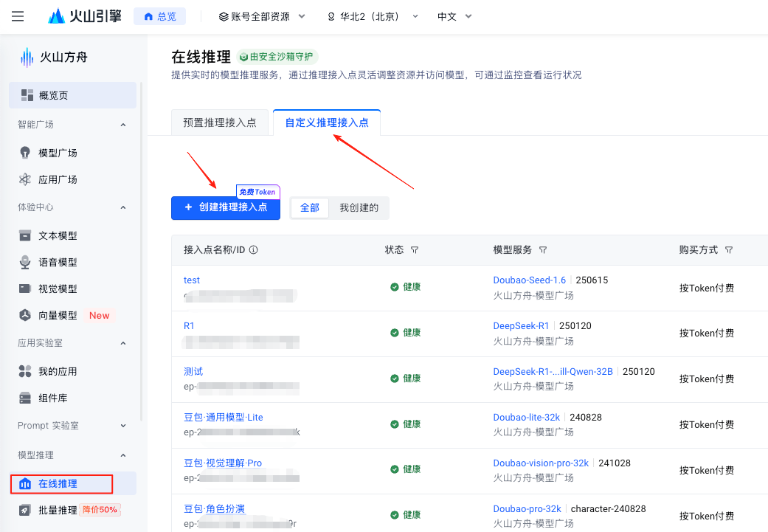Open the hamburger navigation menu
The height and width of the screenshot is (532, 768).
point(17,16)
